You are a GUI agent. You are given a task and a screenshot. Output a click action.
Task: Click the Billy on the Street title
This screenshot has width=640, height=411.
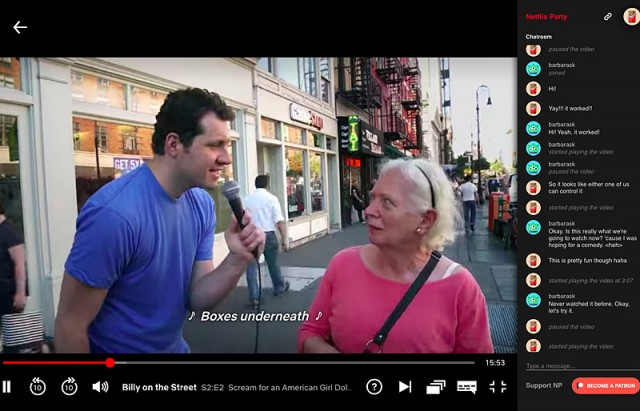tap(159, 387)
